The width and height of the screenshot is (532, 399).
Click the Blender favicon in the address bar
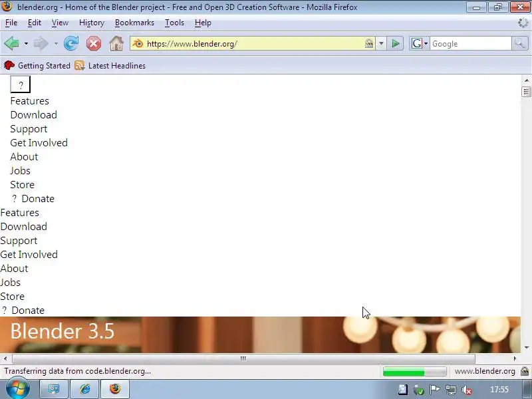[138, 43]
